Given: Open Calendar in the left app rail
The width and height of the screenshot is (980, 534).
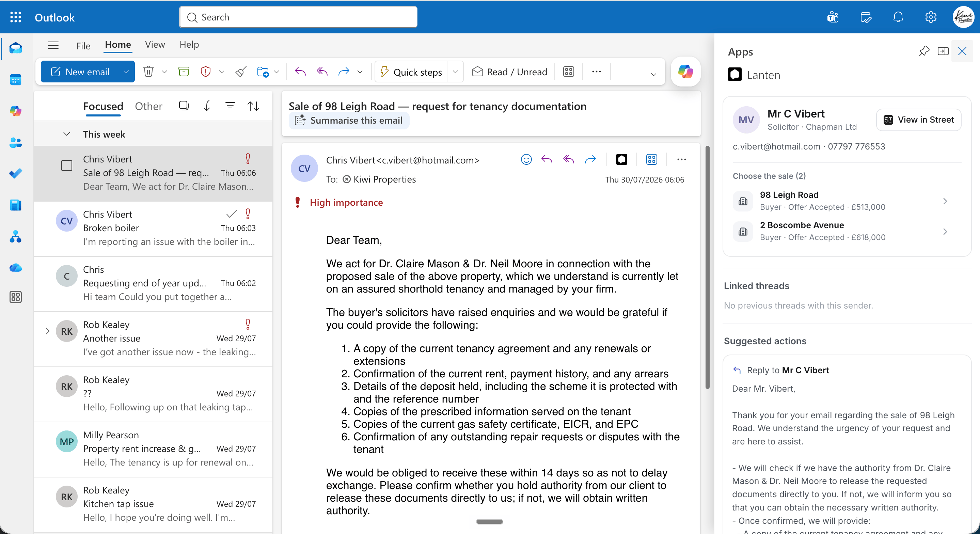Looking at the screenshot, I should [16, 80].
